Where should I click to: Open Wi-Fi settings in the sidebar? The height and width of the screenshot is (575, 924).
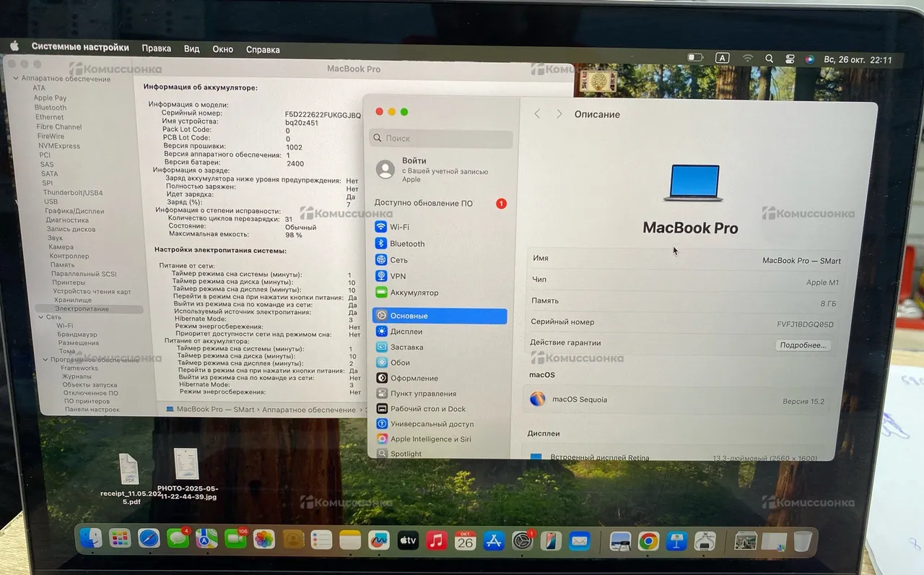(x=399, y=227)
